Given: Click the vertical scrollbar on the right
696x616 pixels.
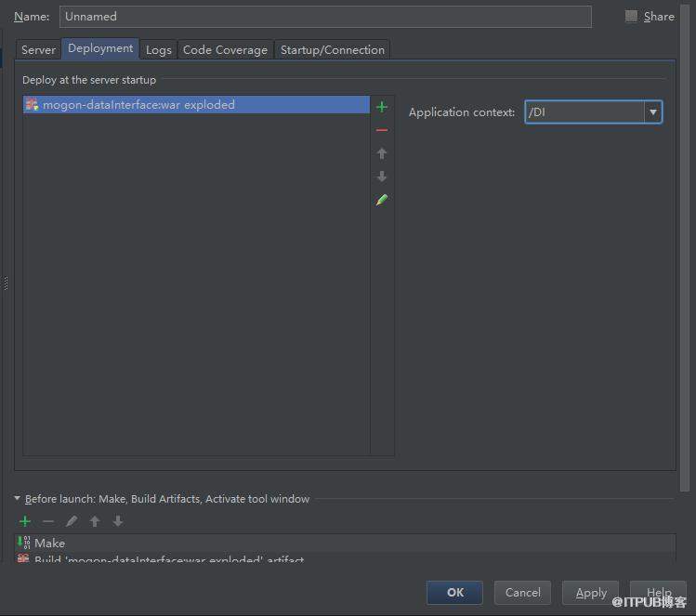Looking at the screenshot, I should pyautogui.click(x=684, y=248).
